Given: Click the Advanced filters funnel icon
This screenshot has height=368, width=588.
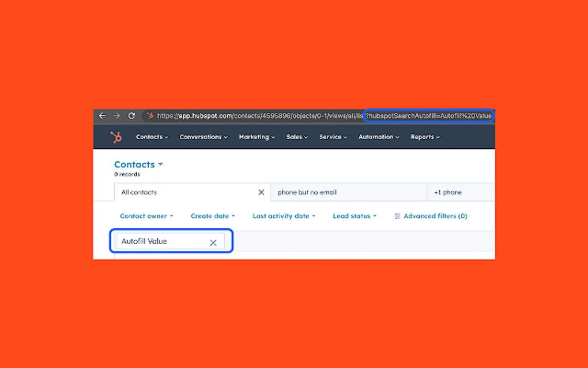Looking at the screenshot, I should tap(397, 216).
